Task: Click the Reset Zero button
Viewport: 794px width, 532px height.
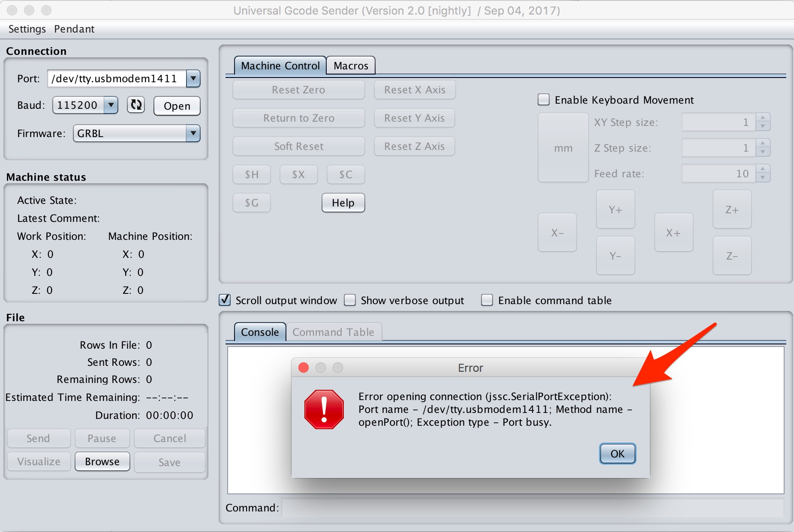Action: tap(298, 90)
